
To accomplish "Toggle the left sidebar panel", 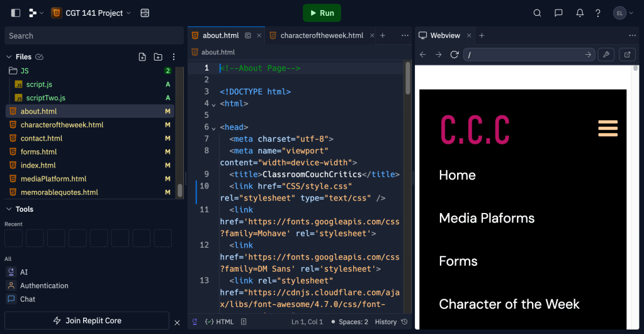I will 16,13.
